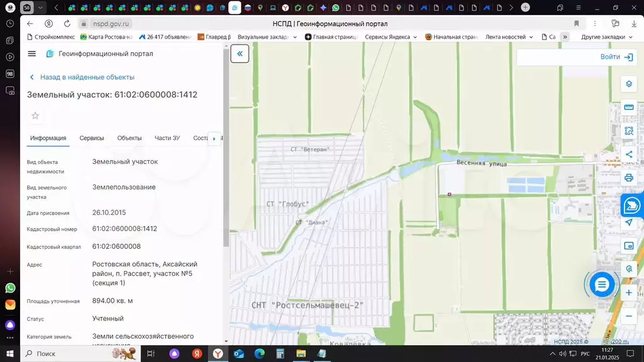Expand Другие закладки folder

[607, 37]
